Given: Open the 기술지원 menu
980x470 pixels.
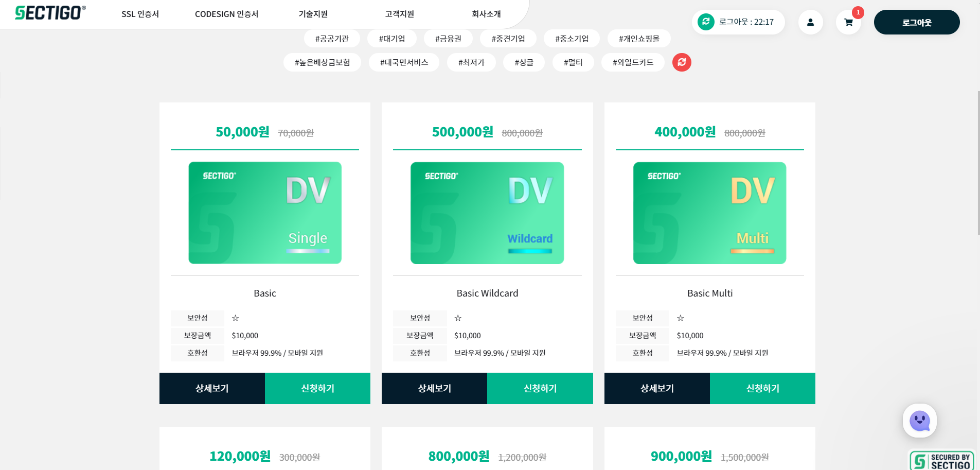Looking at the screenshot, I should pyautogui.click(x=313, y=14).
